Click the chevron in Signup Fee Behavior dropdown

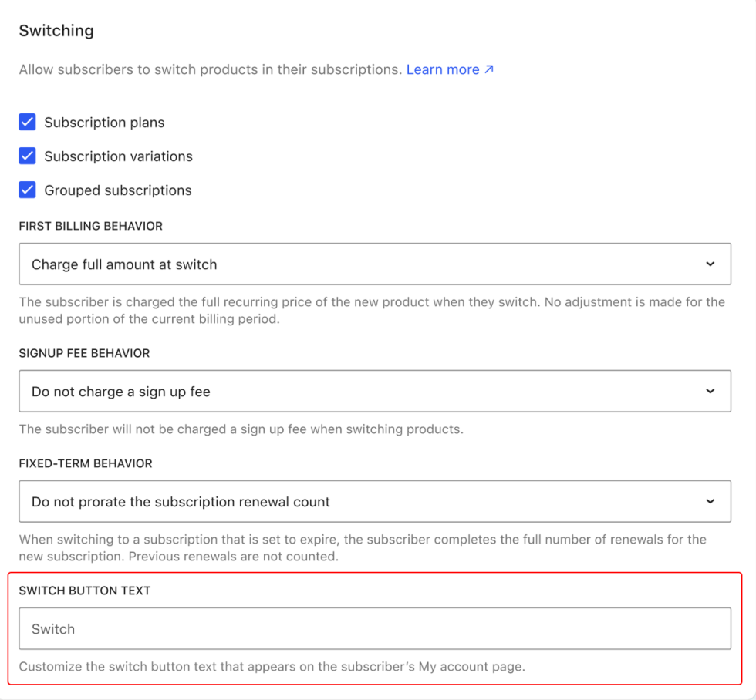pos(710,391)
